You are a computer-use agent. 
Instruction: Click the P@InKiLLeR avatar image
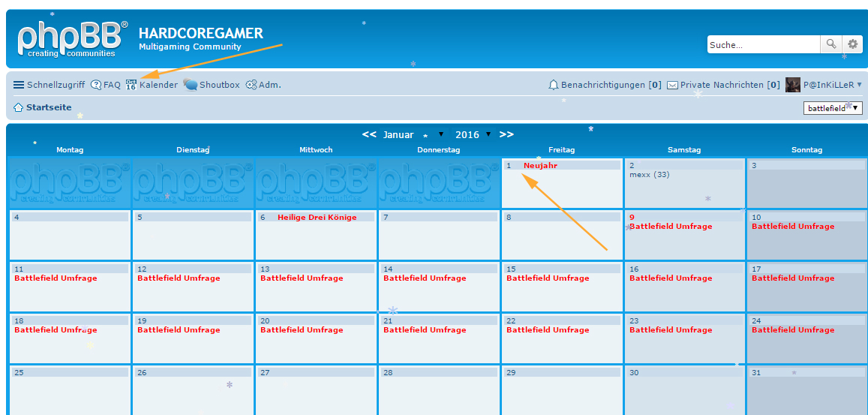[x=793, y=85]
